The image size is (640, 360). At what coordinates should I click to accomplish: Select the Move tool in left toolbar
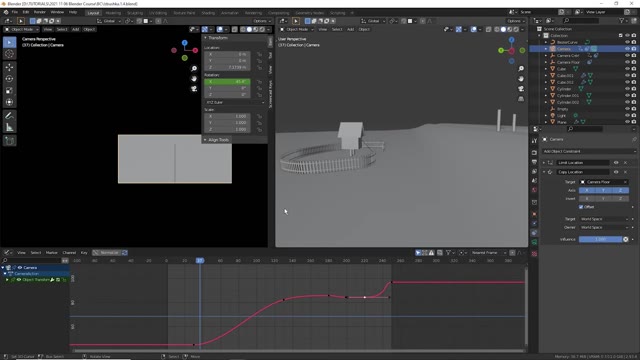point(9,67)
